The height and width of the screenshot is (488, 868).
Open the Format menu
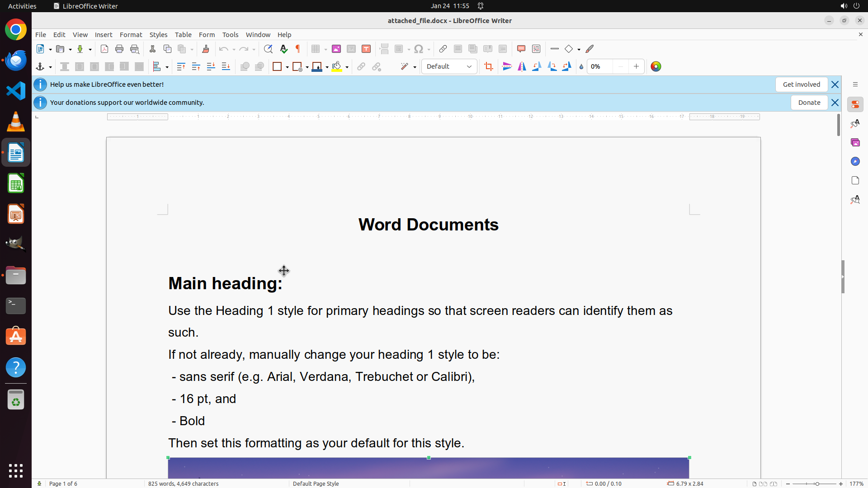(131, 34)
